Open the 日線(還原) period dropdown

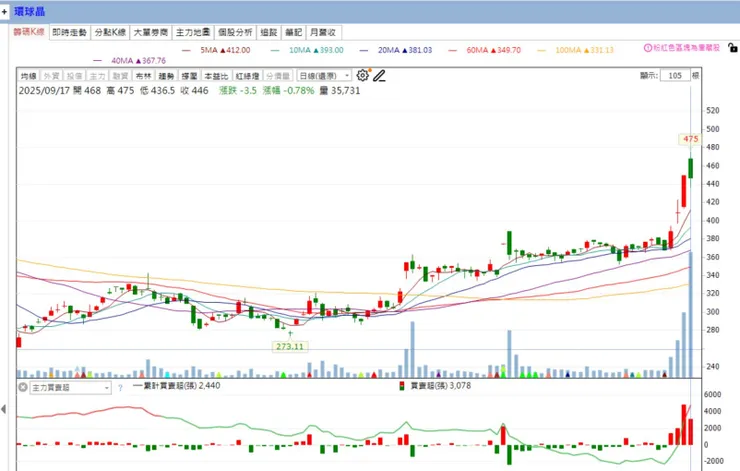click(x=324, y=76)
